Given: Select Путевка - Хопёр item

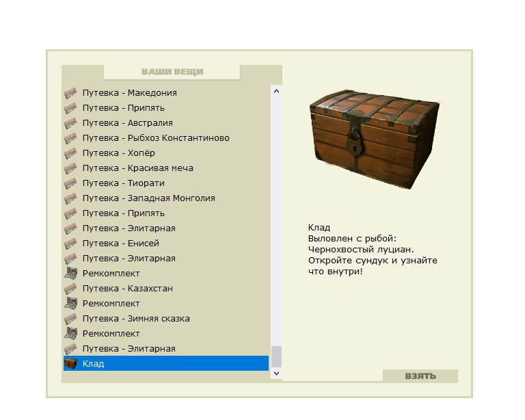Looking at the screenshot, I should pyautogui.click(x=166, y=153).
